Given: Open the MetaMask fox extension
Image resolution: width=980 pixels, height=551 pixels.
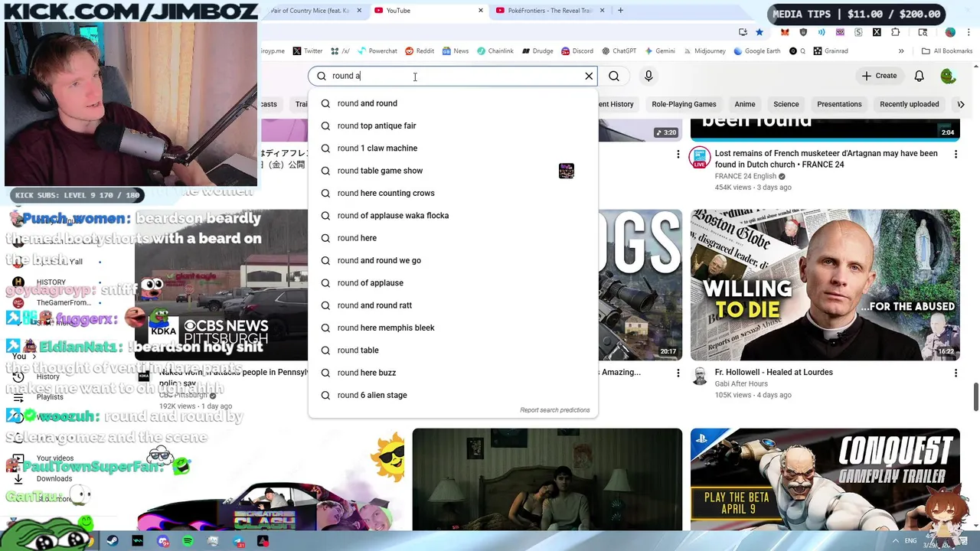Looking at the screenshot, I should [x=785, y=32].
